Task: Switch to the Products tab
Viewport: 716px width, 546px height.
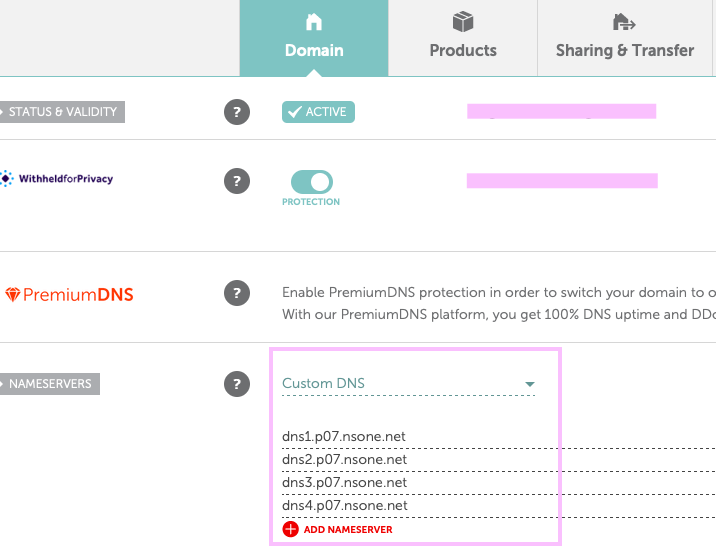Action: pyautogui.click(x=463, y=38)
